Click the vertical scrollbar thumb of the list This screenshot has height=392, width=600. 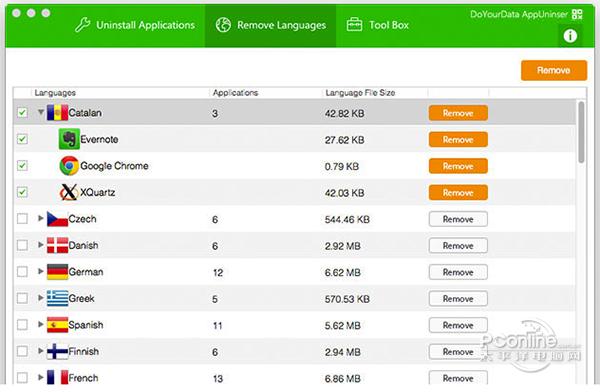(581, 132)
